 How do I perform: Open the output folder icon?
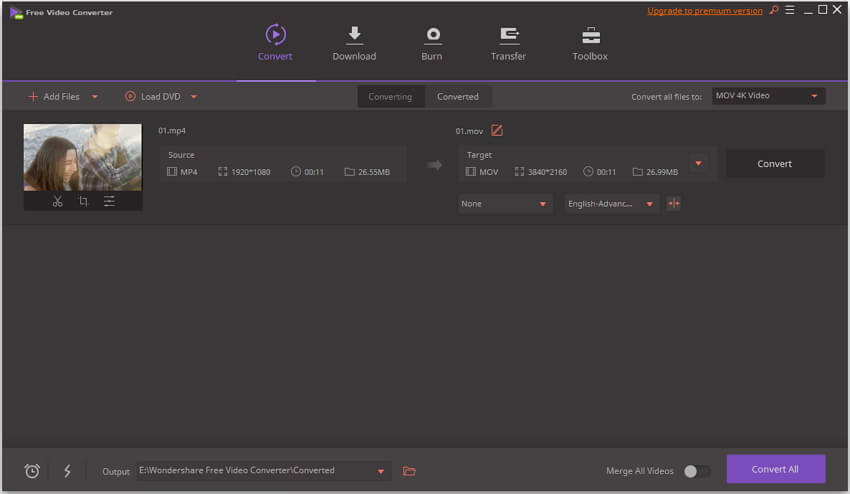(x=409, y=471)
